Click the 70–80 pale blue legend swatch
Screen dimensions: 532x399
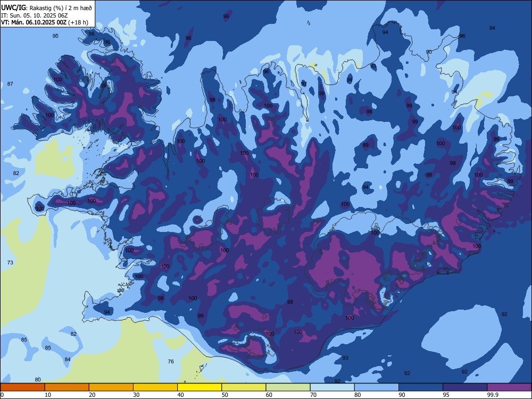point(332,387)
